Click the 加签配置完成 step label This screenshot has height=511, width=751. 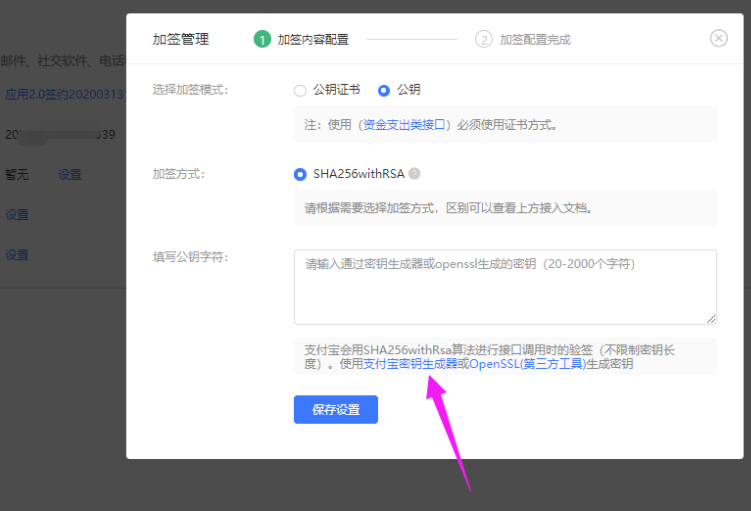pos(535,39)
